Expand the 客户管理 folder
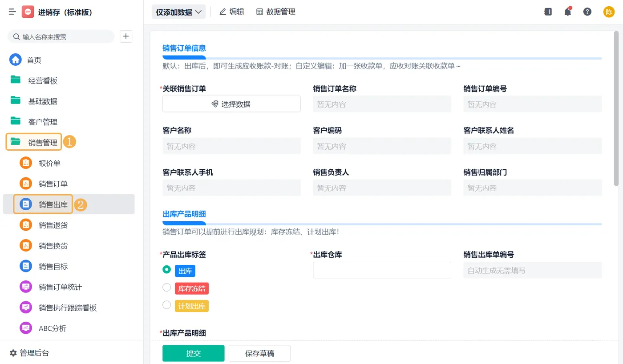 [x=43, y=121]
